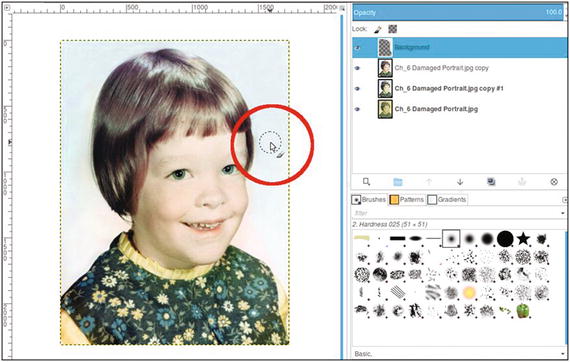The height and width of the screenshot is (362, 570).
Task: Toggle visibility of 'Ch_6 Damaged Portrait.jpg copy' layer
Action: tap(357, 68)
